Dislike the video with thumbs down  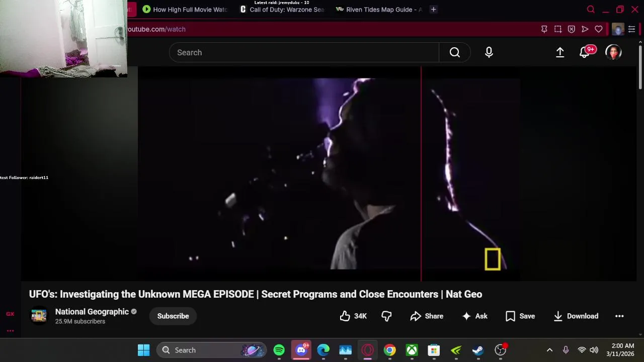tap(386, 316)
